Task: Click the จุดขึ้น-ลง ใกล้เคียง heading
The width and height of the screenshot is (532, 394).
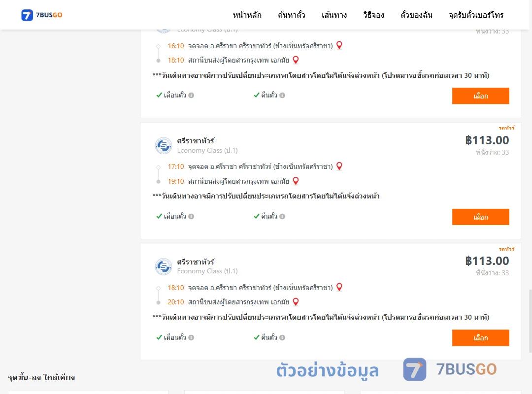Action: 41,377
